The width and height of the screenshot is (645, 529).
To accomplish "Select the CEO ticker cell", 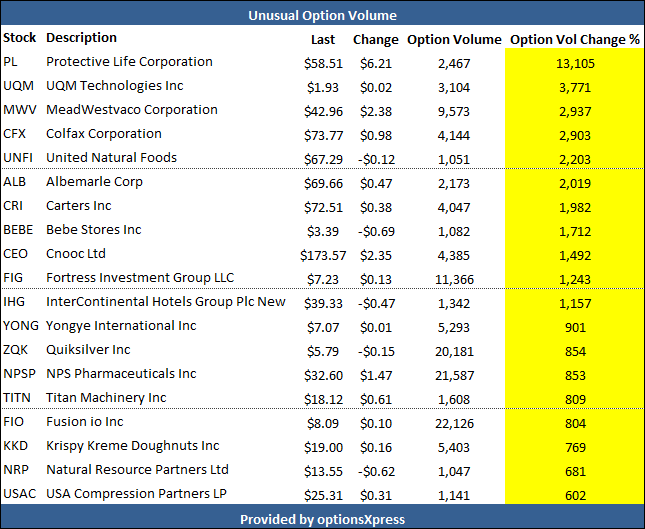I will click(15, 254).
